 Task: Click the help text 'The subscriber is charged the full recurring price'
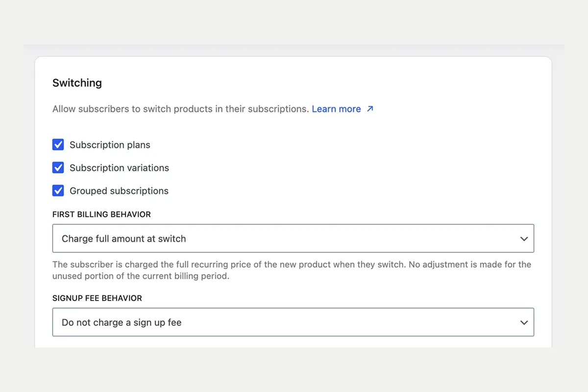click(x=292, y=270)
